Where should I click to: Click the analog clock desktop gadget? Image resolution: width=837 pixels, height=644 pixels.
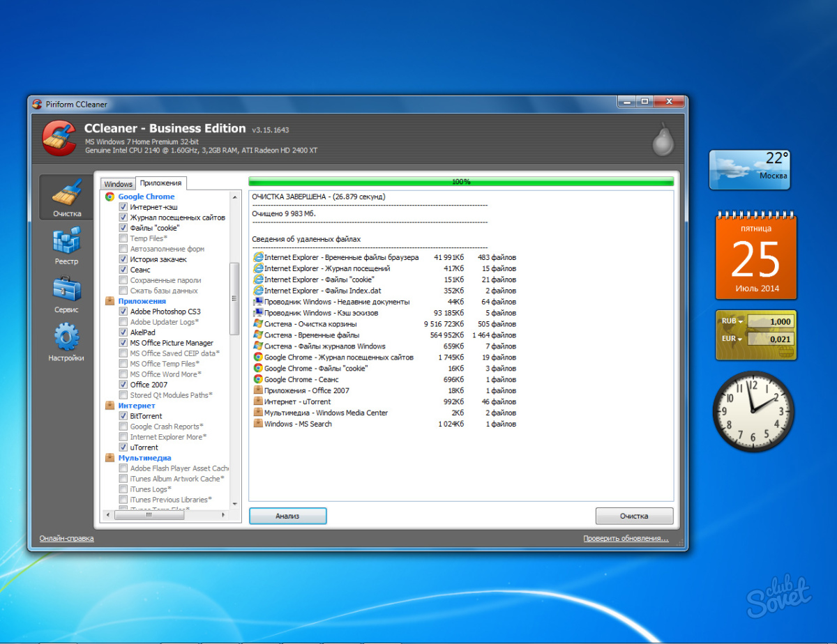pyautogui.click(x=754, y=411)
